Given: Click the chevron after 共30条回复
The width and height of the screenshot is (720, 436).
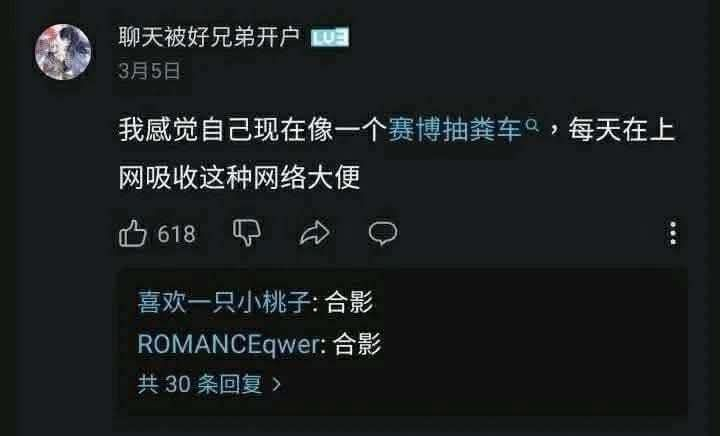Looking at the screenshot, I should click(x=276, y=384).
